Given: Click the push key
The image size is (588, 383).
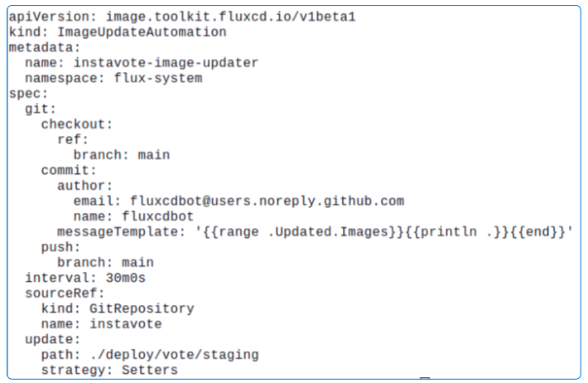Looking at the screenshot, I should click(x=60, y=247).
